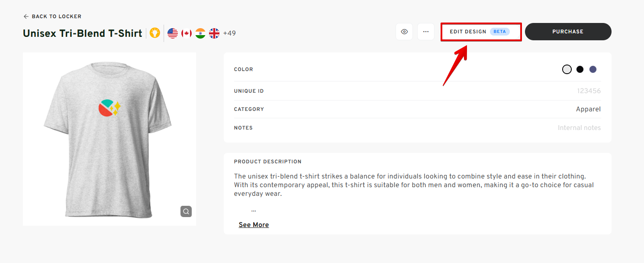
Task: Toggle the eye preview button
Action: click(404, 32)
